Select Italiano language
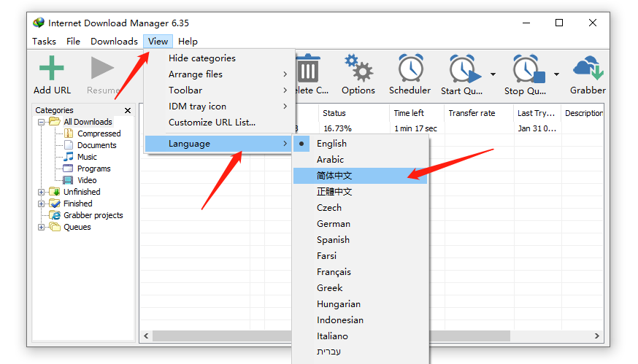 (361, 336)
